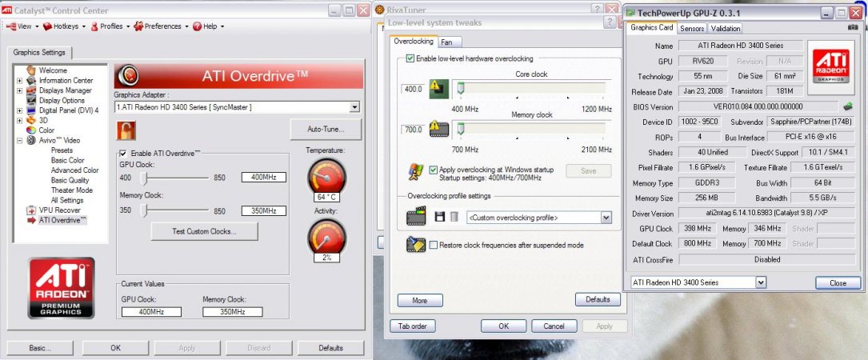Image resolution: width=868 pixels, height=360 pixels.
Task: Click the GPU Clock slider handle
Action: pyautogui.click(x=144, y=178)
